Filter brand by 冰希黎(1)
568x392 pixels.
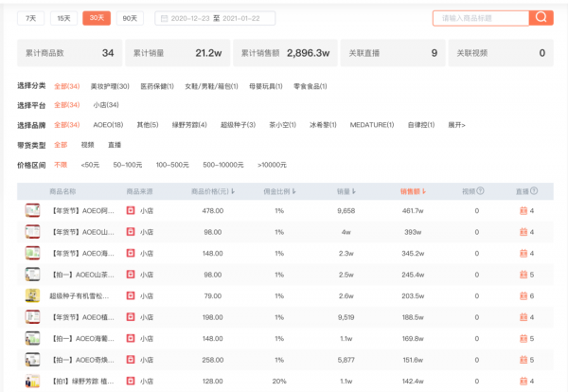(x=323, y=125)
